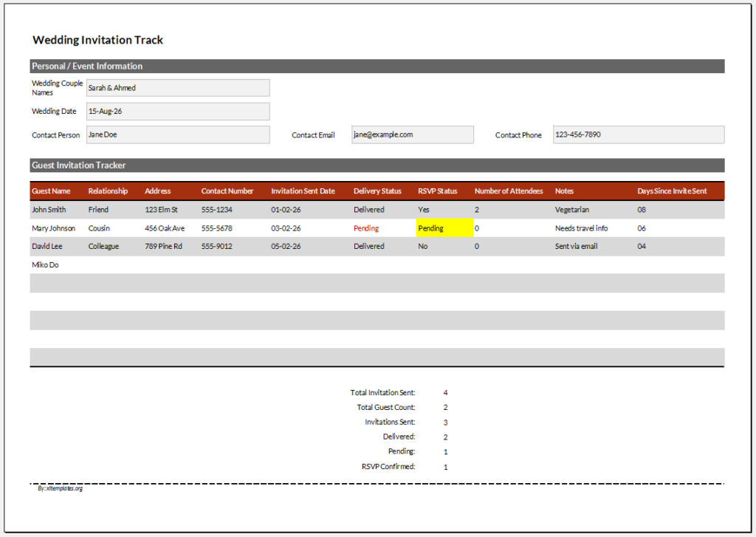Click the Contact Person input box
This screenshot has height=537, width=756.
(x=178, y=135)
